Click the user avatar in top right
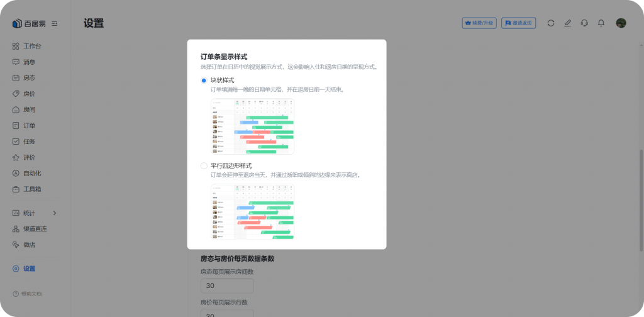The height and width of the screenshot is (317, 644). pyautogui.click(x=621, y=23)
